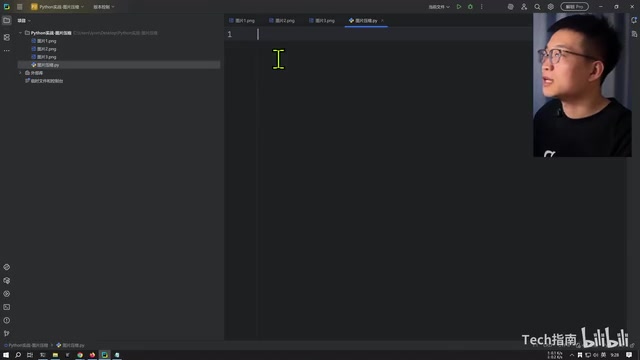
Task: Open the IDE settings gear
Action: (551, 7)
